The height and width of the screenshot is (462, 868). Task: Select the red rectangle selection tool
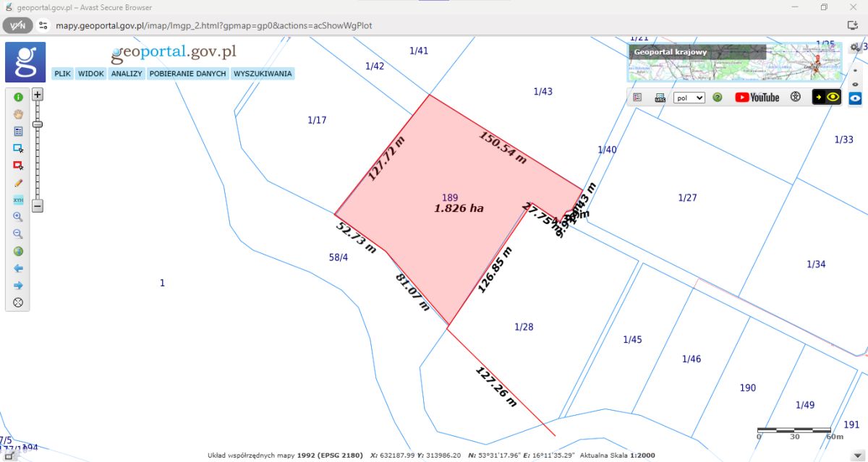pos(18,166)
